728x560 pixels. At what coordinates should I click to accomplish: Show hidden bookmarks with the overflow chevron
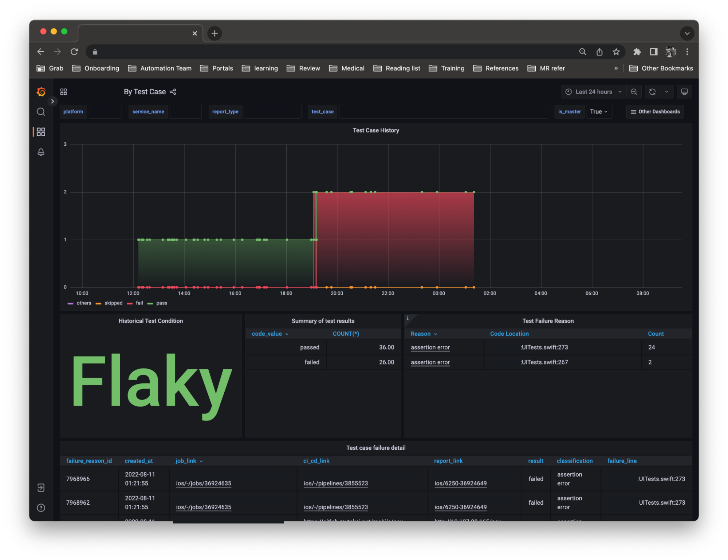tap(616, 68)
